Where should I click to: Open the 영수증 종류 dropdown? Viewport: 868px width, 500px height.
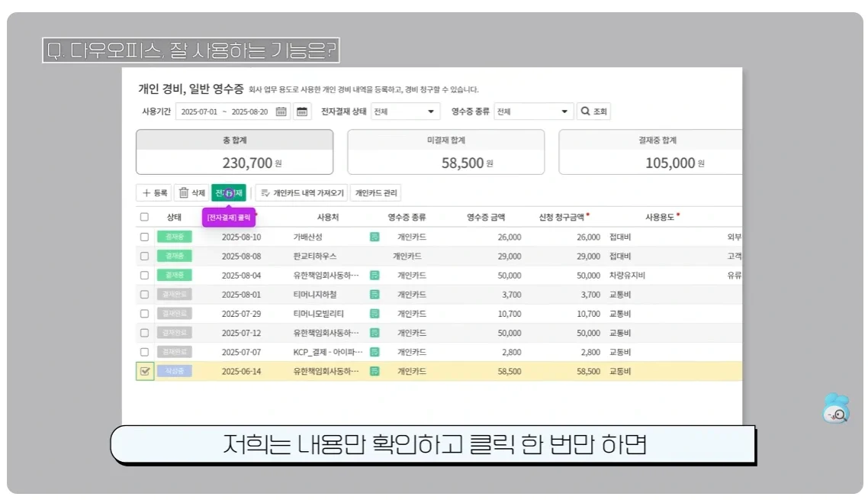pos(534,111)
